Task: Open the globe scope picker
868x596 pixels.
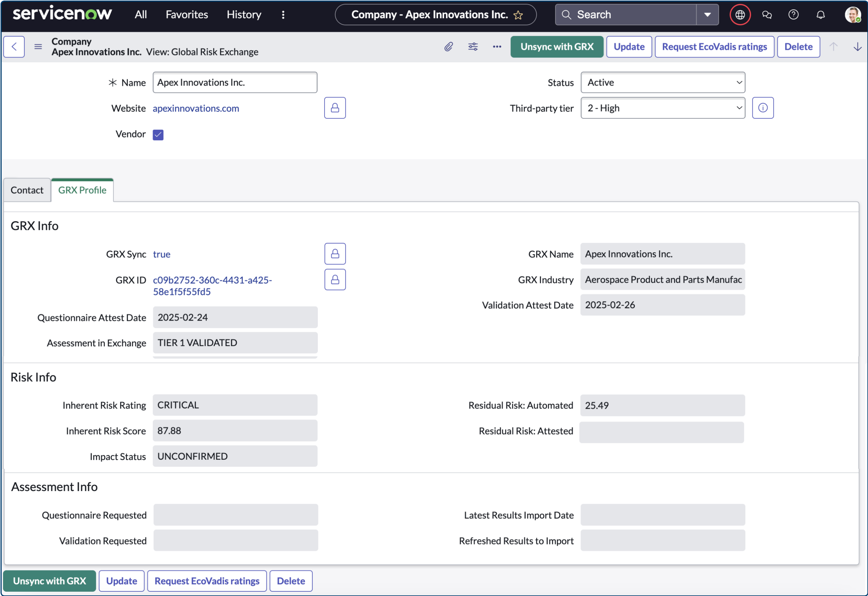Action: pos(740,14)
